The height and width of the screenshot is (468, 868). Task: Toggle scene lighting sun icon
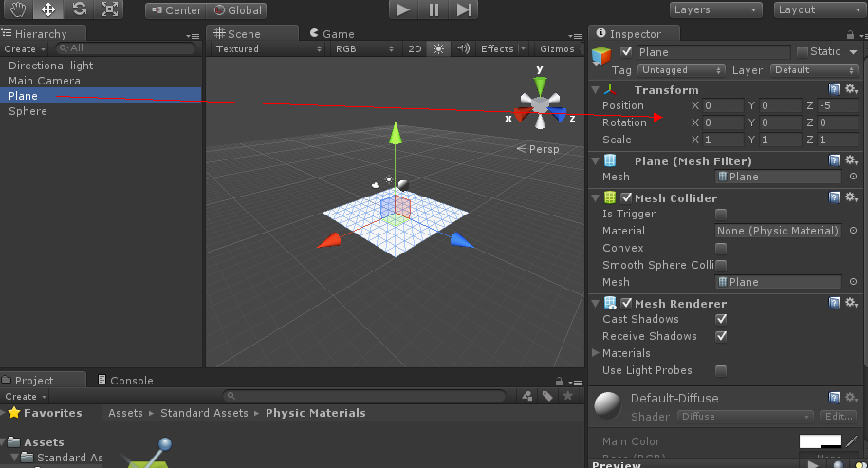click(438, 49)
